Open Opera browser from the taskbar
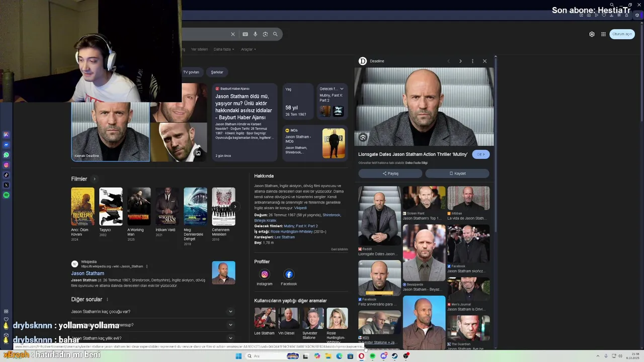The width and height of the screenshot is (644, 362). tap(361, 356)
